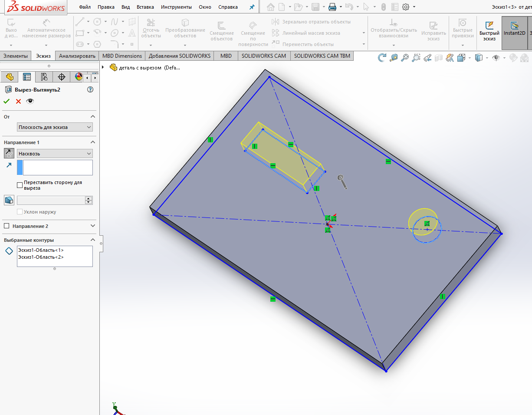The width and height of the screenshot is (532, 415).
Task: Click the draft angle stepper arrows
Action: pos(89,200)
